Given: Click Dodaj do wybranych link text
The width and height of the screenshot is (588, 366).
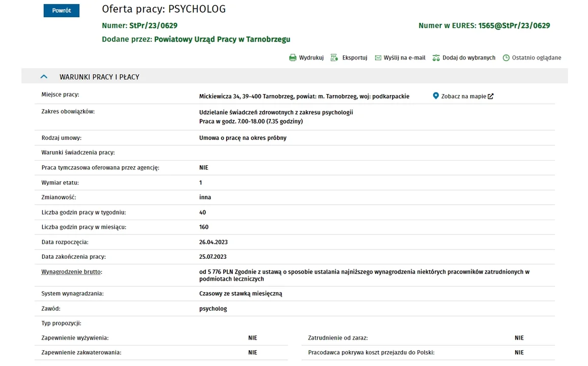Looking at the screenshot, I should [469, 58].
